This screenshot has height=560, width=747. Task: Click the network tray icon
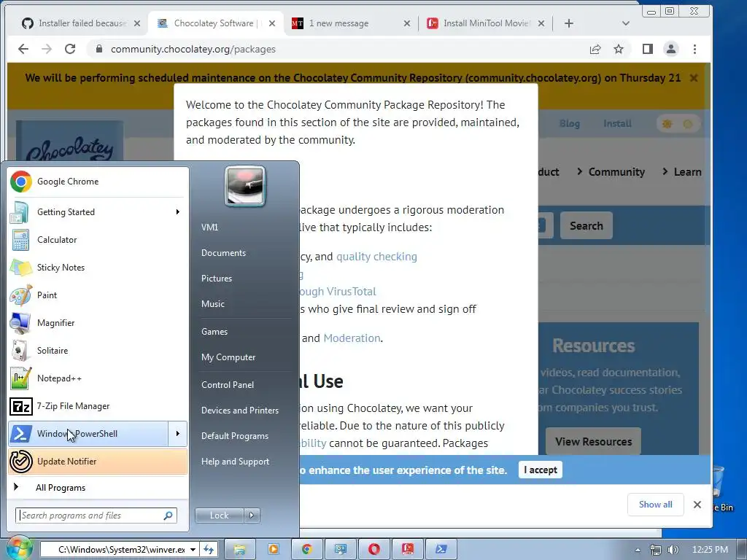656,550
